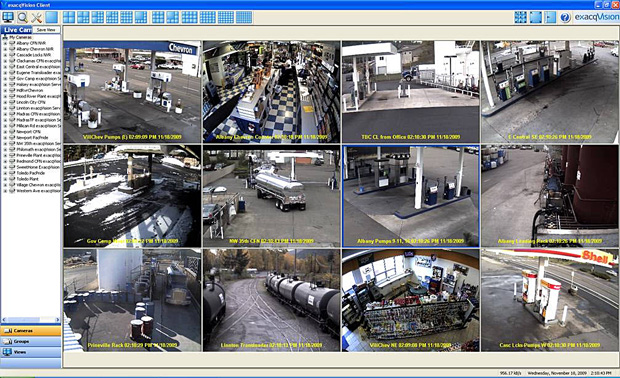Expand the Albany CFN NVR node
Viewport: 620px width, 378px height.
pos(5,43)
